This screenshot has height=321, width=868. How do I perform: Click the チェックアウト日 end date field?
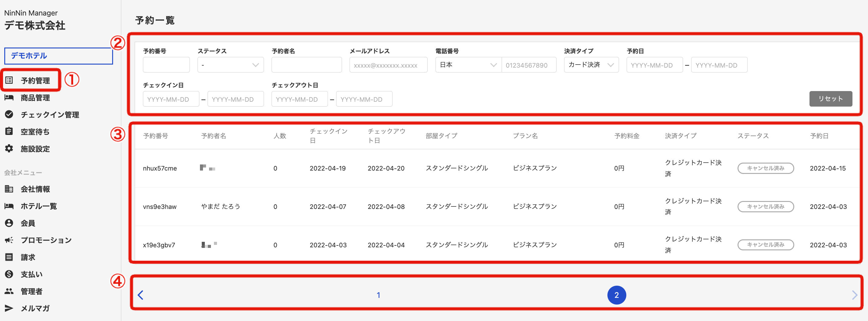pos(364,99)
